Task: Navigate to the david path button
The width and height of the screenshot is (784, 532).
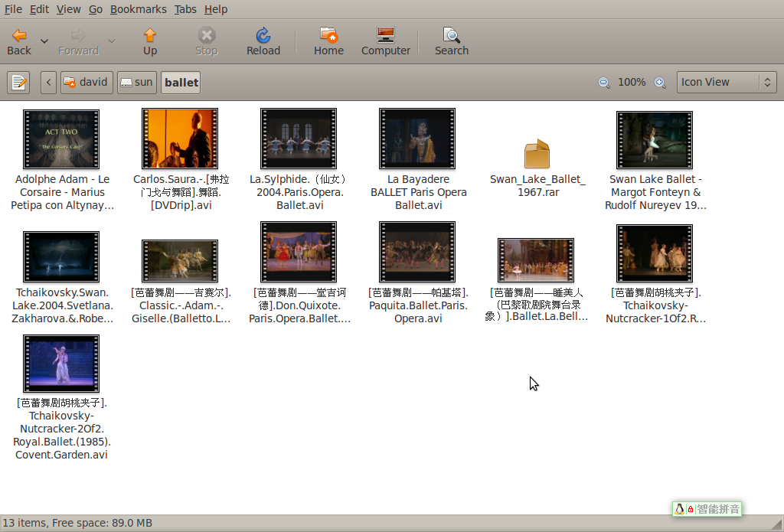Action: (x=87, y=83)
